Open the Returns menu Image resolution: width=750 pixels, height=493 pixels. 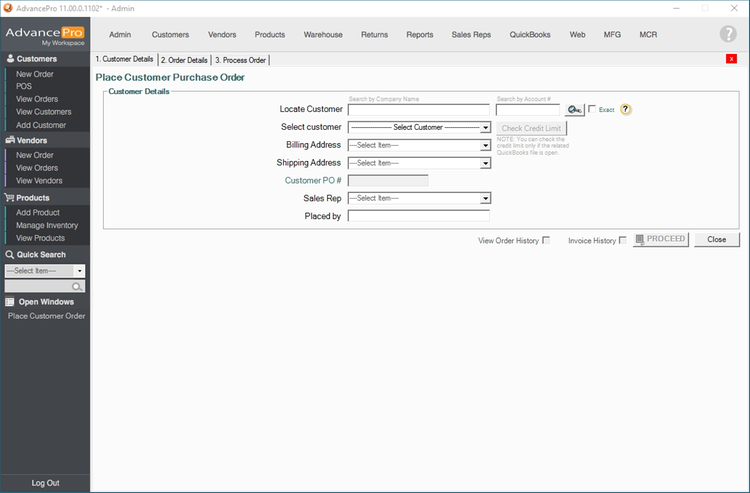tap(375, 34)
